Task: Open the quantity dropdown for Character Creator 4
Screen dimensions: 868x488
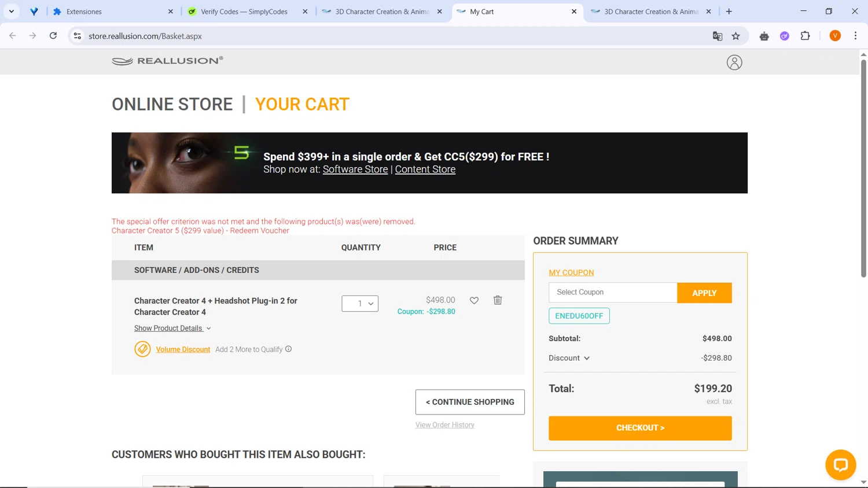Action: [x=360, y=304]
